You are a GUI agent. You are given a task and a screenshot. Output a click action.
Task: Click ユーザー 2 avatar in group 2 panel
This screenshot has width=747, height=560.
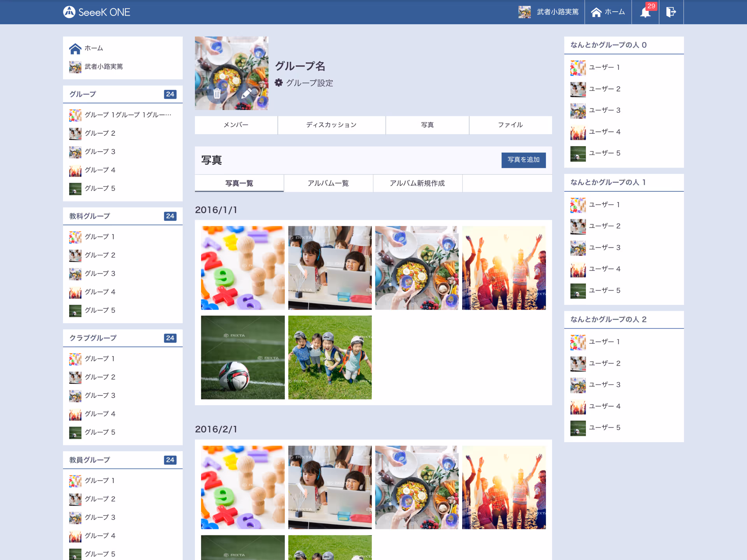[578, 364]
